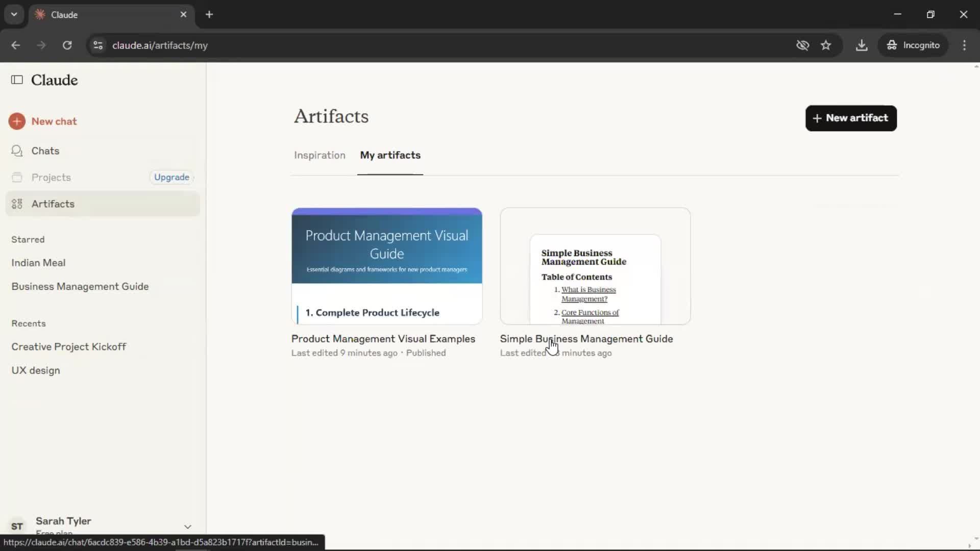Close the Claude browser tab
The image size is (980, 551).
(184, 15)
